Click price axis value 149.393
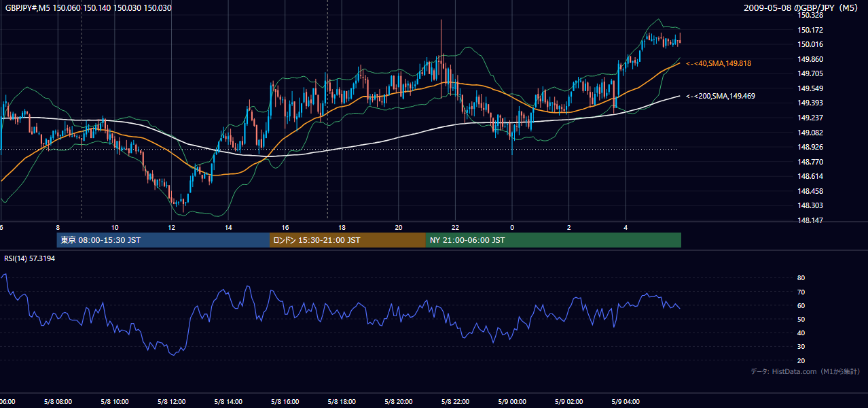The height and width of the screenshot is (408, 868). (810, 103)
